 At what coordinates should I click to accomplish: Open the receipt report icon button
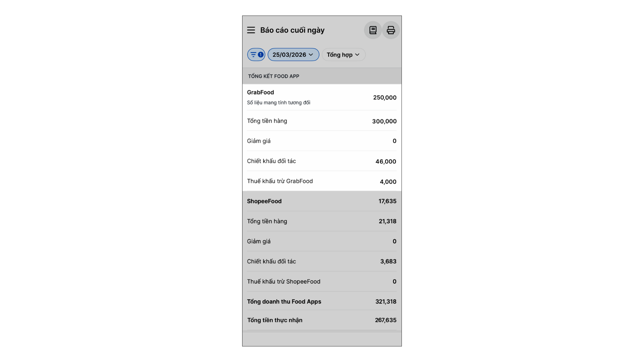[373, 30]
